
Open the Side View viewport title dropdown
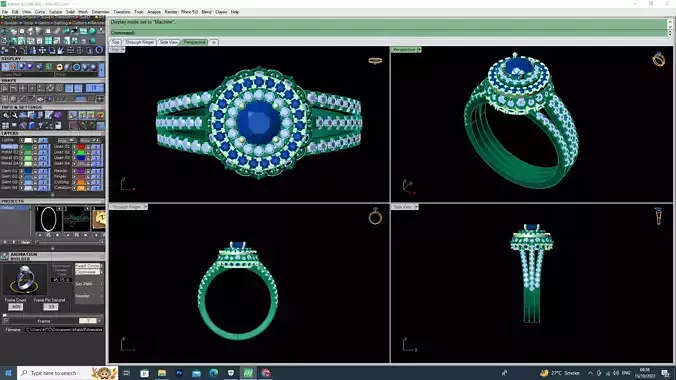point(416,207)
